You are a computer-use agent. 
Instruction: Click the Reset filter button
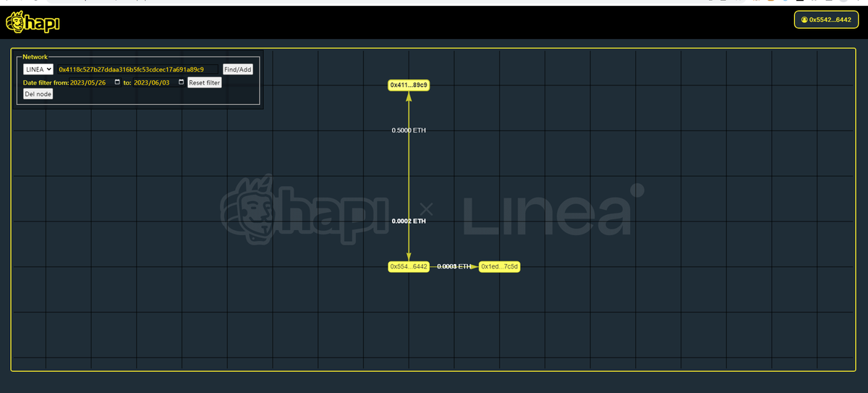(204, 83)
